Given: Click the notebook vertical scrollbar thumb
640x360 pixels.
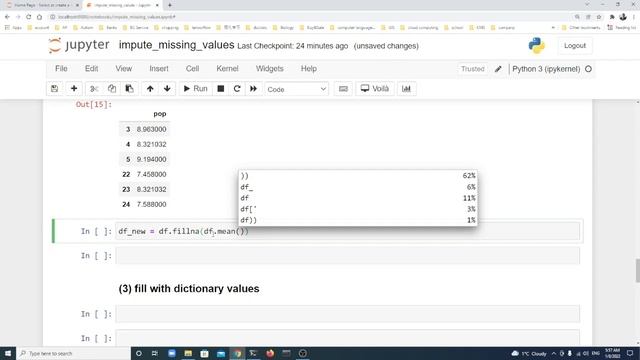Looking at the screenshot, I should [638, 270].
